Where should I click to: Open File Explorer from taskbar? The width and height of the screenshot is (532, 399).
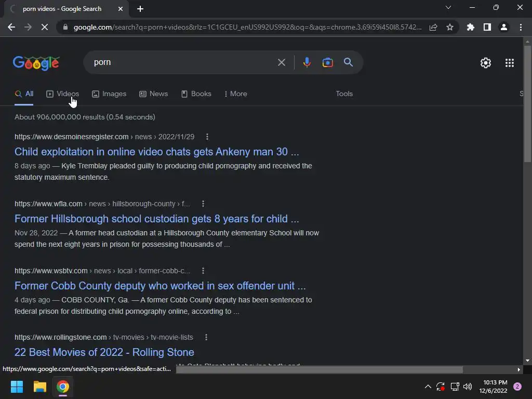pyautogui.click(x=39, y=387)
